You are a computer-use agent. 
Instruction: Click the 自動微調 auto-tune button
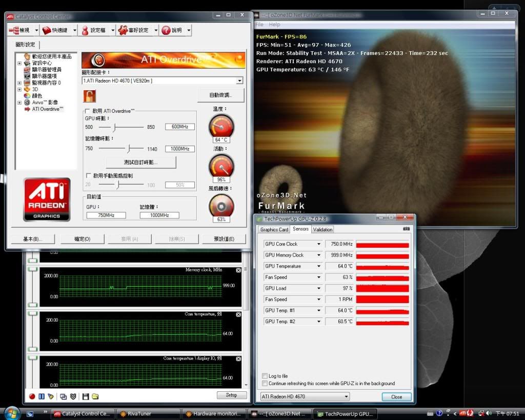pyautogui.click(x=220, y=95)
